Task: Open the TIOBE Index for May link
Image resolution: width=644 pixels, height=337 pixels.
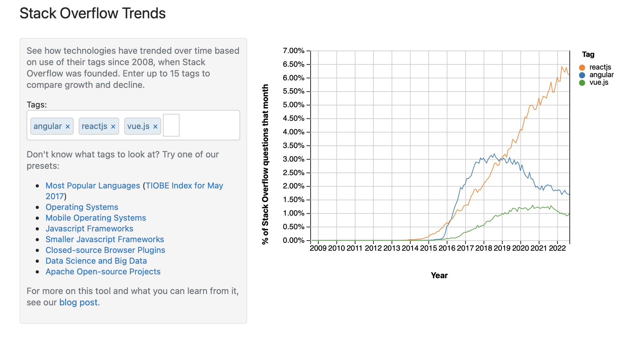Action: 184,186
